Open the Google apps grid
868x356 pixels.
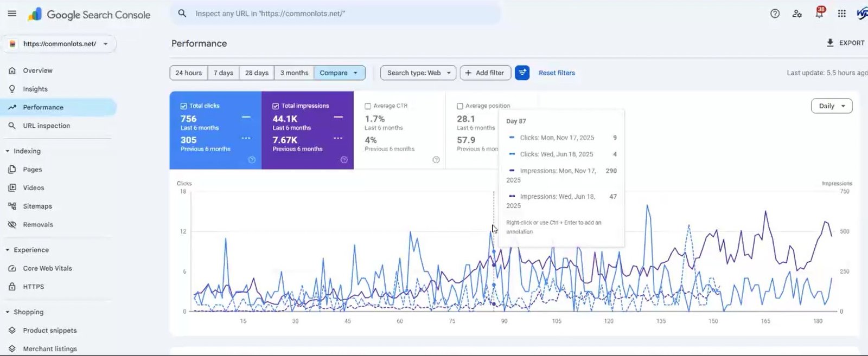pyautogui.click(x=841, y=14)
